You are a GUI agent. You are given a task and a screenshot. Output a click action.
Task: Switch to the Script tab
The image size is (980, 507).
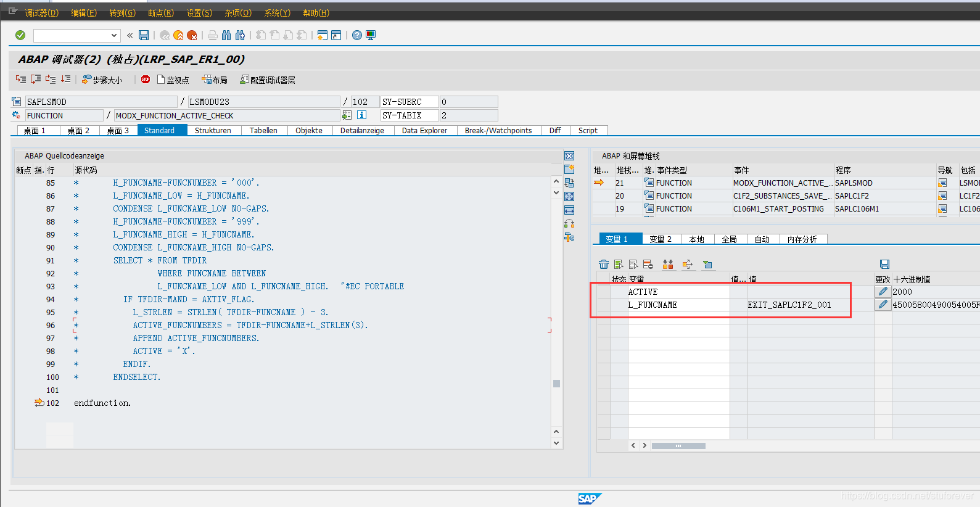tap(588, 130)
